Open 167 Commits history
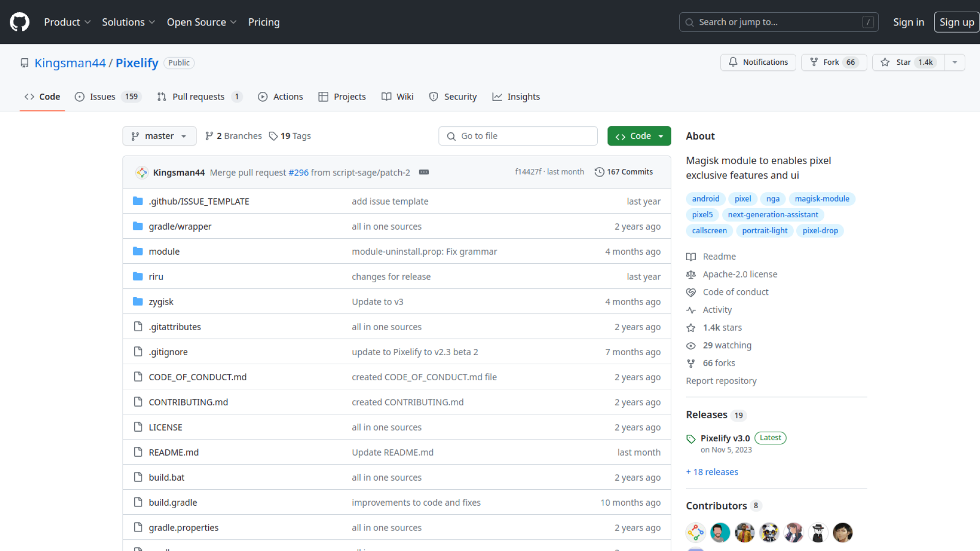Image resolution: width=980 pixels, height=551 pixels. click(x=624, y=172)
